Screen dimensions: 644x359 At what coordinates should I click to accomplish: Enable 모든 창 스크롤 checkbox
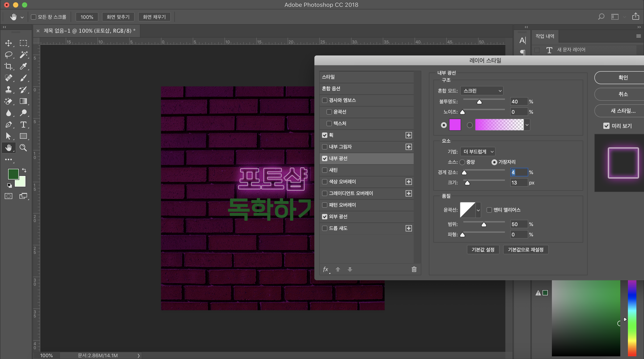[x=34, y=17]
